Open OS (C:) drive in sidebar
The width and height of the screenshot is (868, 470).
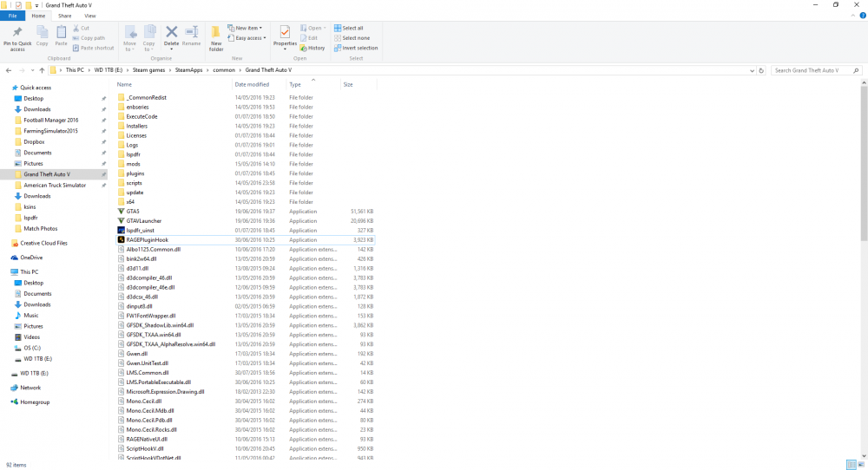[x=32, y=349]
